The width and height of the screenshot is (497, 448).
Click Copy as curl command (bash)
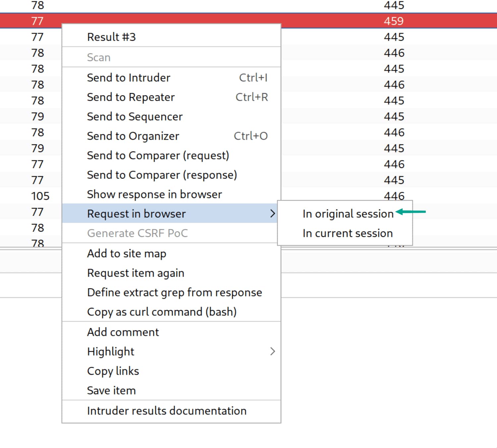162,312
